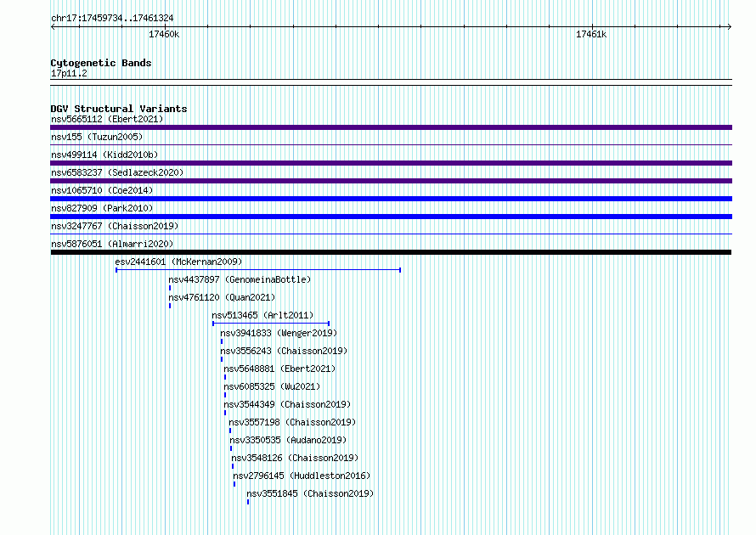Open variant nsv3941833 (Wenger2019)
756x535 pixels.
[279, 333]
